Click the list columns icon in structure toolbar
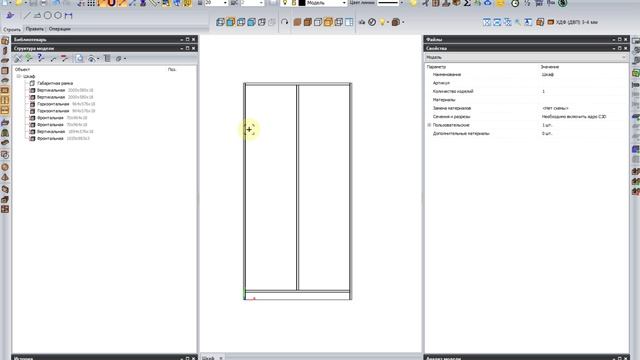Viewport: 640px width, 360px height. pos(107,58)
